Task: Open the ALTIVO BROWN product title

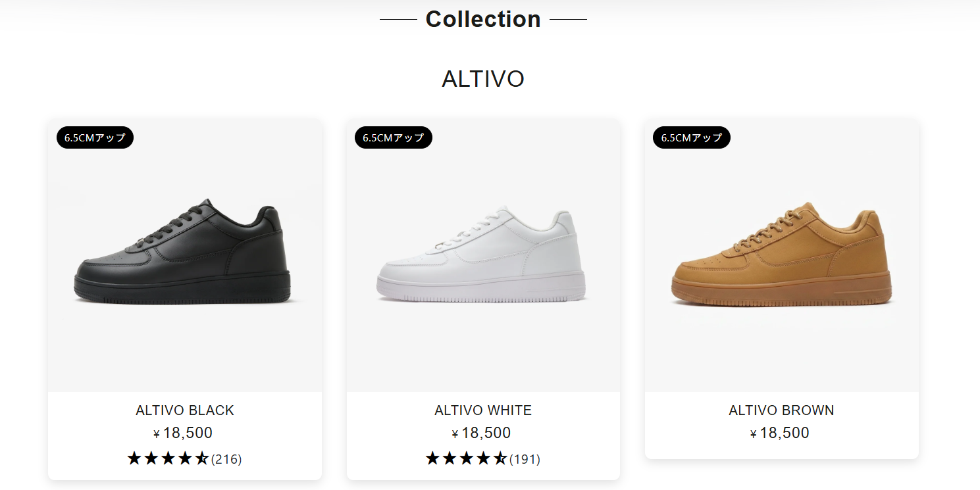Action: (781, 410)
